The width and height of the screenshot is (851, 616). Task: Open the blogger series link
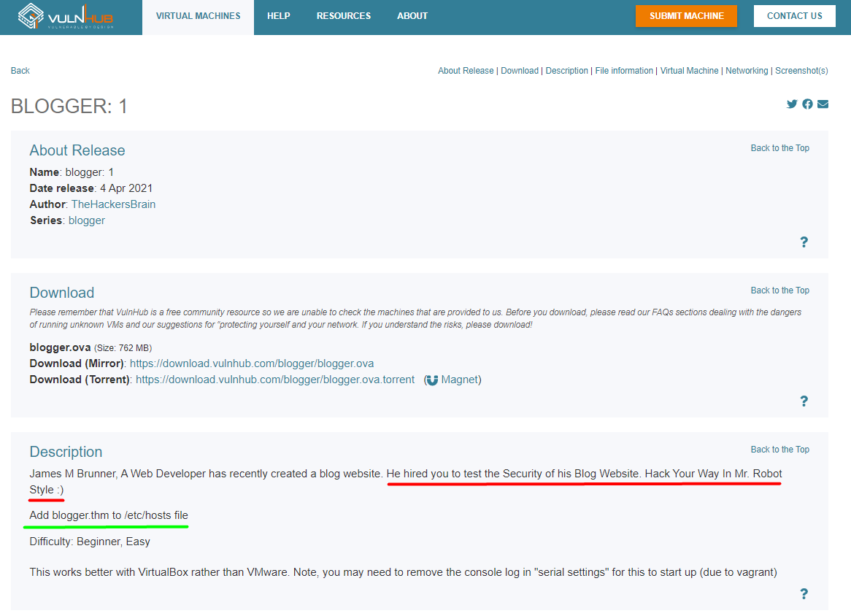[87, 221]
